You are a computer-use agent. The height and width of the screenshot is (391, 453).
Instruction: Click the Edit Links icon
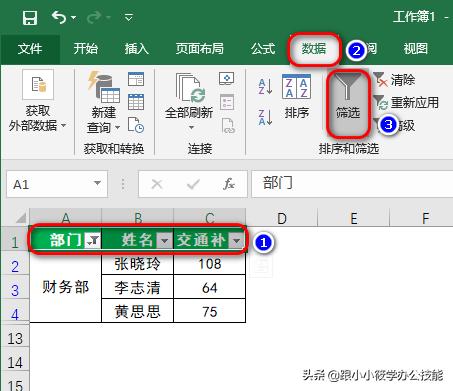point(228,125)
